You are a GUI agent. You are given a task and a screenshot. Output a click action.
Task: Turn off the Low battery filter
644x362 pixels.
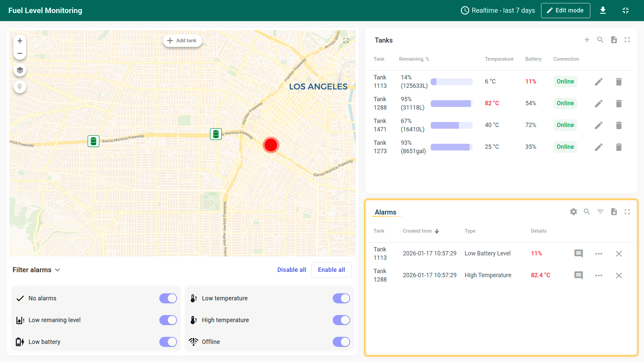tap(168, 342)
